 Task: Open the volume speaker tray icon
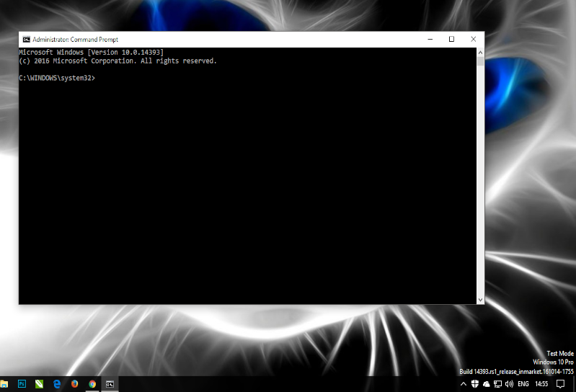pos(509,384)
